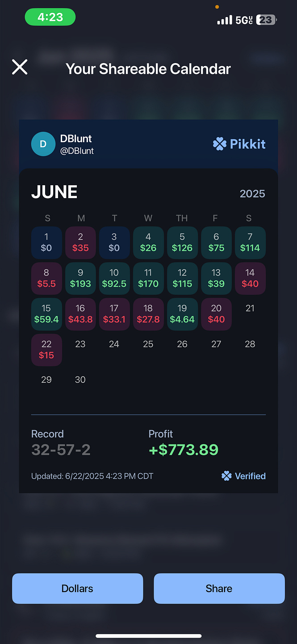Tap the battery indicator icon
The image size is (297, 644).
point(267,20)
